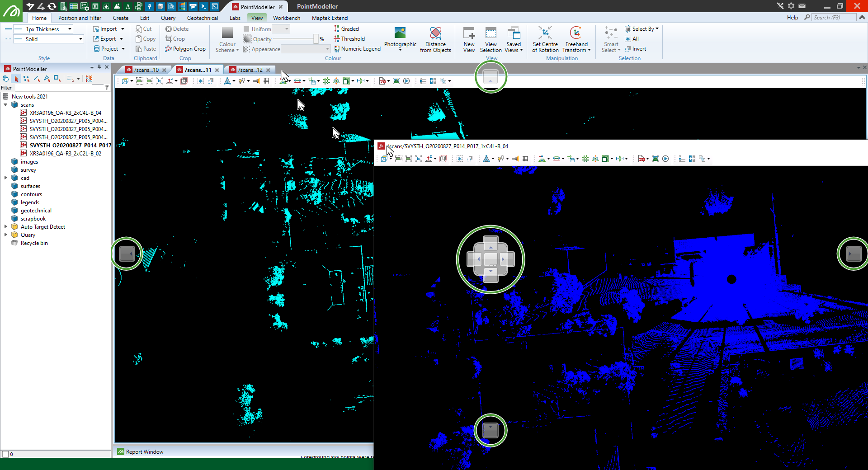Click the Search (F3) input field
Image resolution: width=868 pixels, height=470 pixels.
coord(833,18)
